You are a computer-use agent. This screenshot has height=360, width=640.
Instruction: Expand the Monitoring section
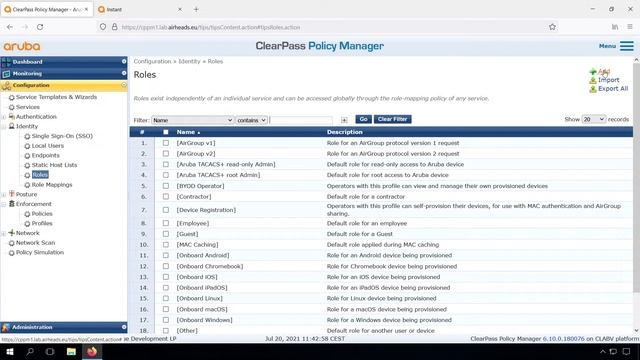coord(124,73)
